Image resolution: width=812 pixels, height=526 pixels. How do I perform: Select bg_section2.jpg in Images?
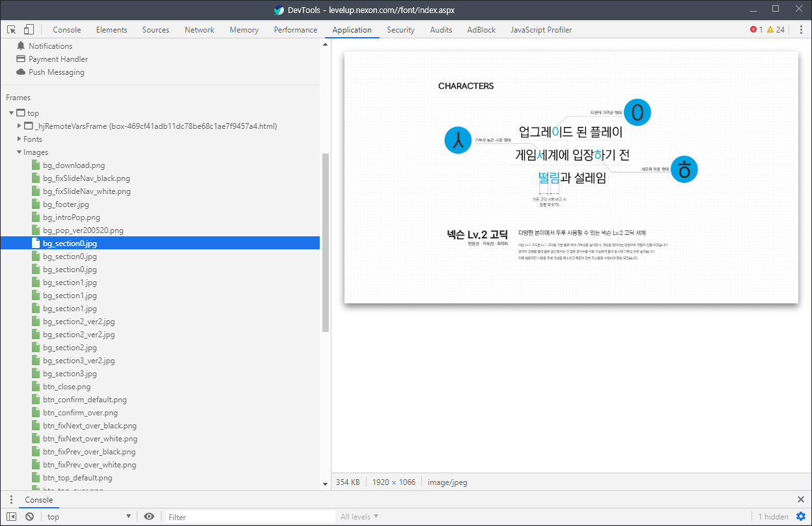[x=70, y=348]
